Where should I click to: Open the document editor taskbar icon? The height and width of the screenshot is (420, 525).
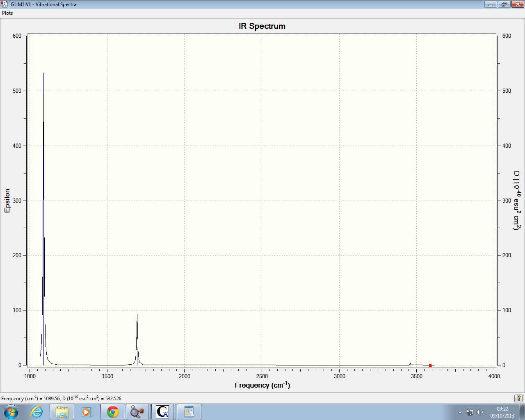tap(189, 411)
